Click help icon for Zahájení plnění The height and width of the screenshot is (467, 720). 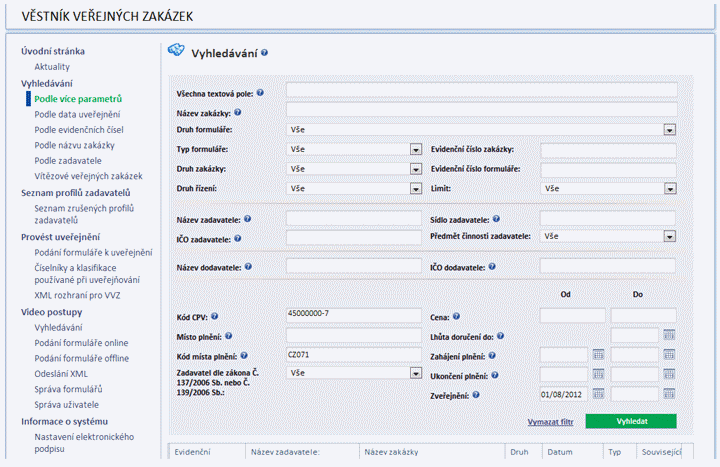[x=492, y=355]
